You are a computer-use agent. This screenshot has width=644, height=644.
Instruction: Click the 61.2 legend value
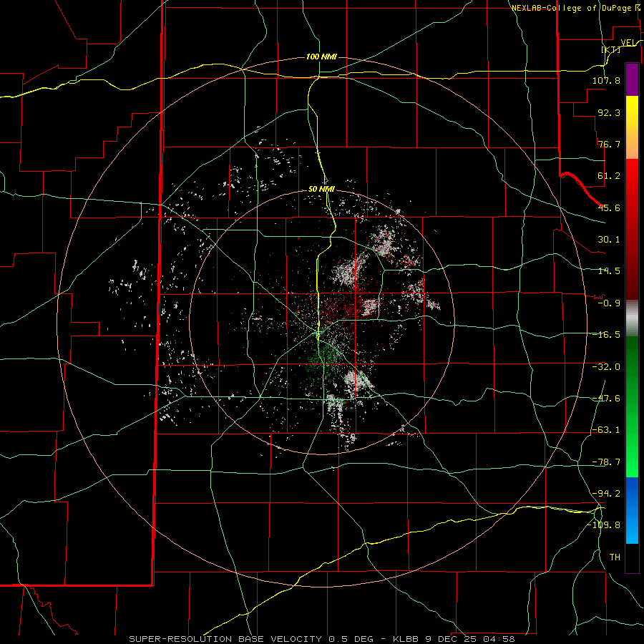pos(609,176)
